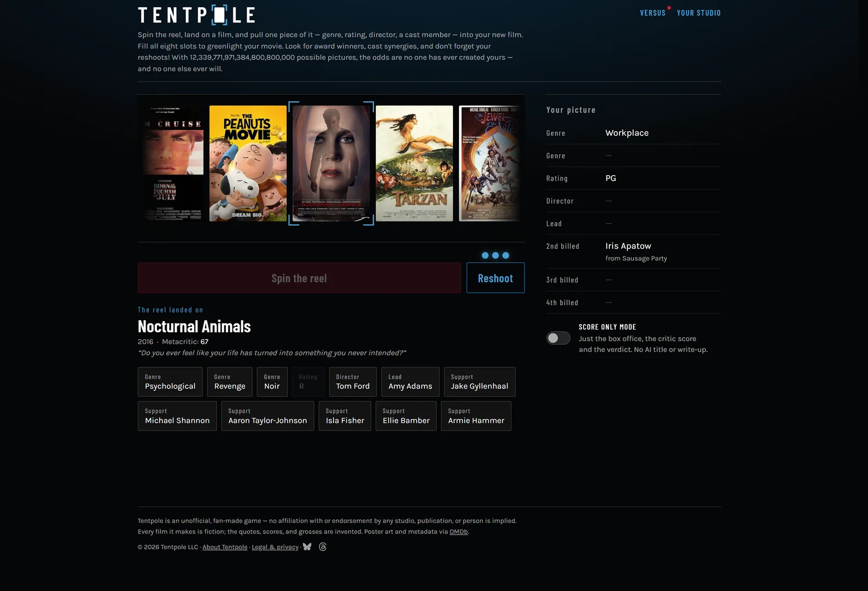Click the Workplace genre value
The width and height of the screenshot is (868, 591).
click(x=627, y=133)
